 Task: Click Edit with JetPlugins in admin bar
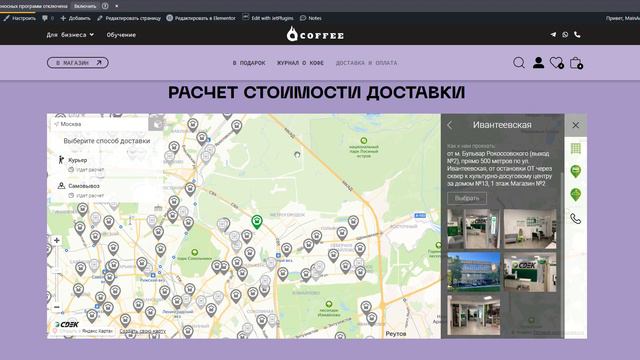pyautogui.click(x=268, y=18)
